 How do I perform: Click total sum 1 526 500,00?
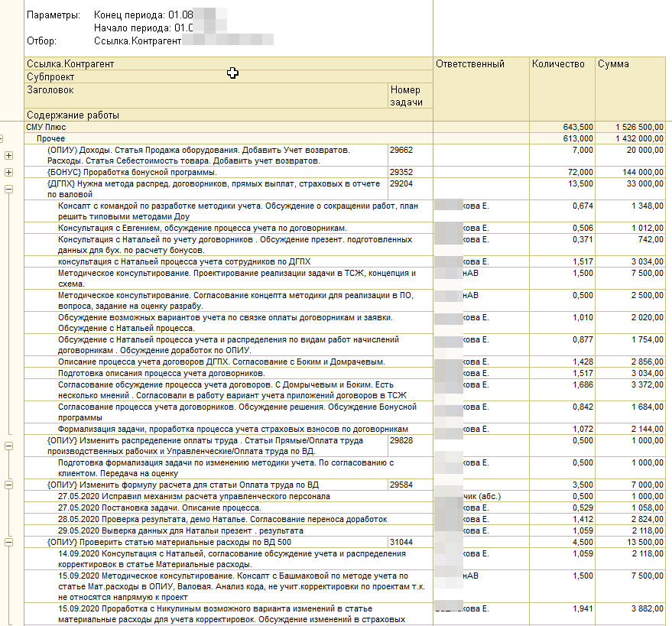[x=639, y=127]
